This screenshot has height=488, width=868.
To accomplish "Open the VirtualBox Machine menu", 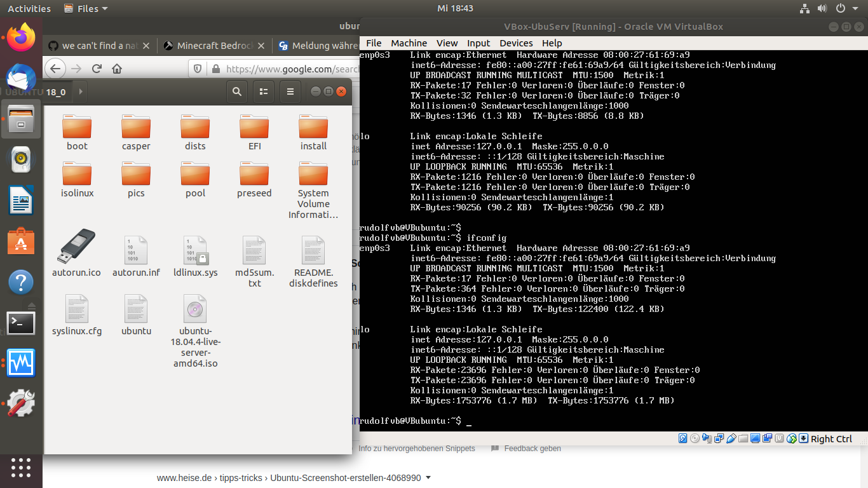I will coord(409,43).
